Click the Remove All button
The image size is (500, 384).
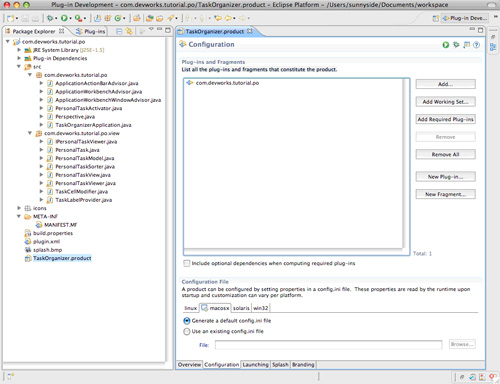(x=445, y=154)
